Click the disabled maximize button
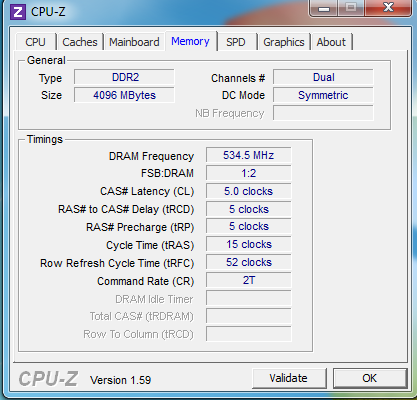This screenshot has width=419, height=402. [x=351, y=8]
